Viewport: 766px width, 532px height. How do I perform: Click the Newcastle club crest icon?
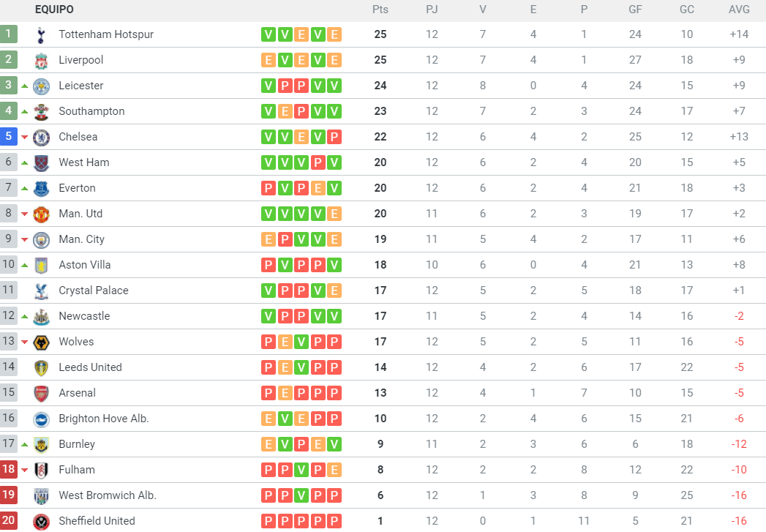[42, 316]
